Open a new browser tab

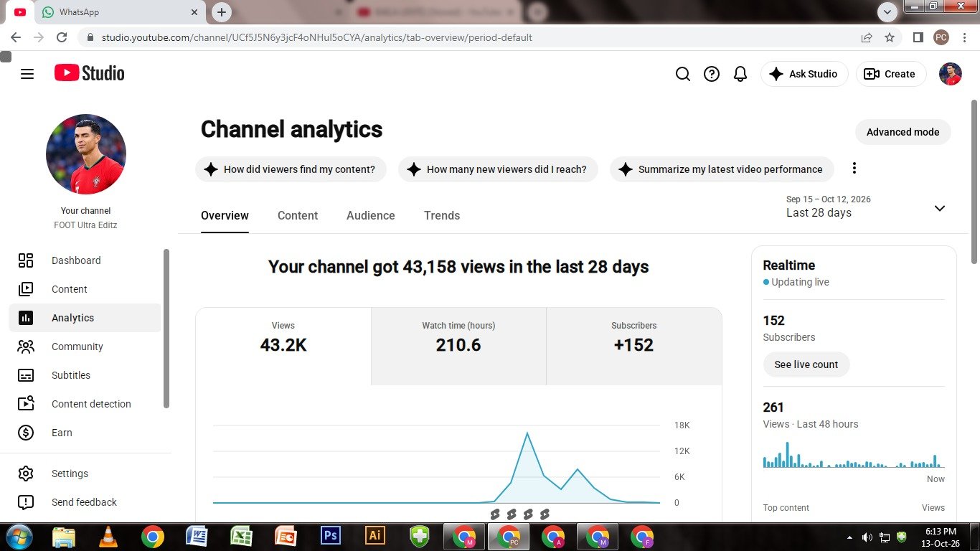click(222, 12)
